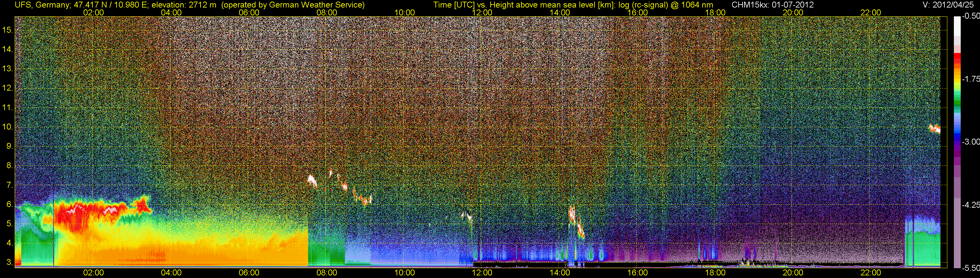The height and width of the screenshot is (278, 980).
Task: Click the 18:00 label on the top time axis
Action: point(715,12)
